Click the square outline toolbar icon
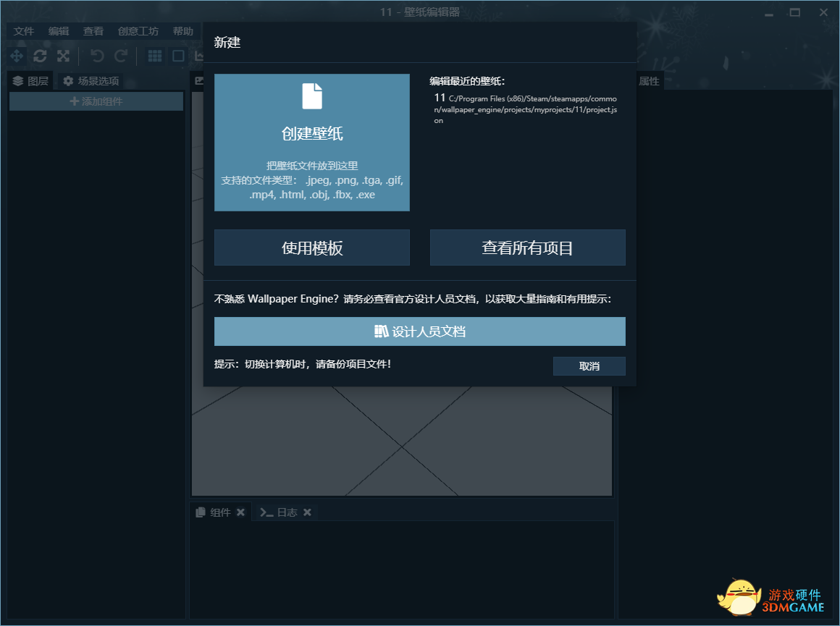Viewport: 840px width, 626px height. (x=178, y=56)
